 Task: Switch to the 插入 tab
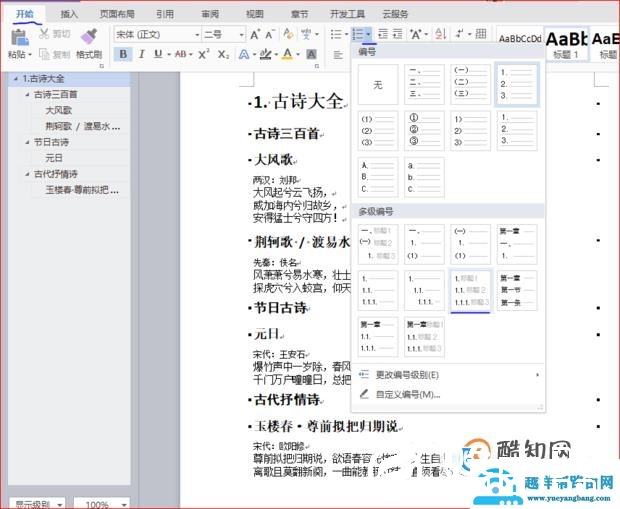[x=69, y=14]
